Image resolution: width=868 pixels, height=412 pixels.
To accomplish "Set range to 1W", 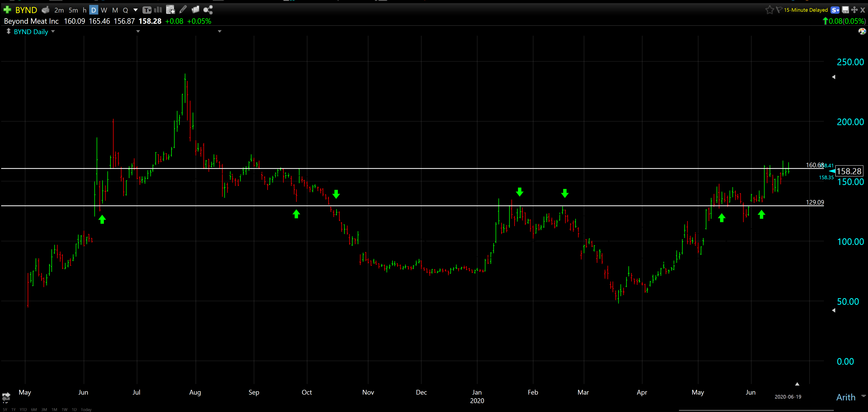I will pos(64,410).
